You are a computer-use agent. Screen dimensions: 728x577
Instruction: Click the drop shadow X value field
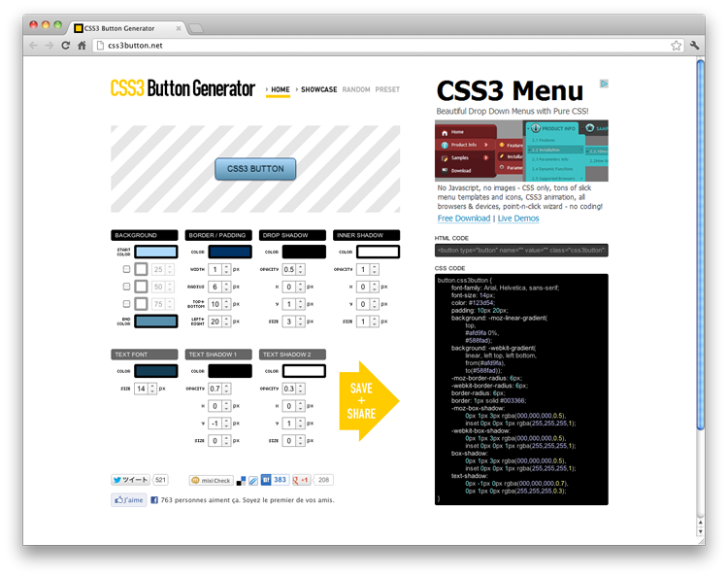click(x=289, y=287)
